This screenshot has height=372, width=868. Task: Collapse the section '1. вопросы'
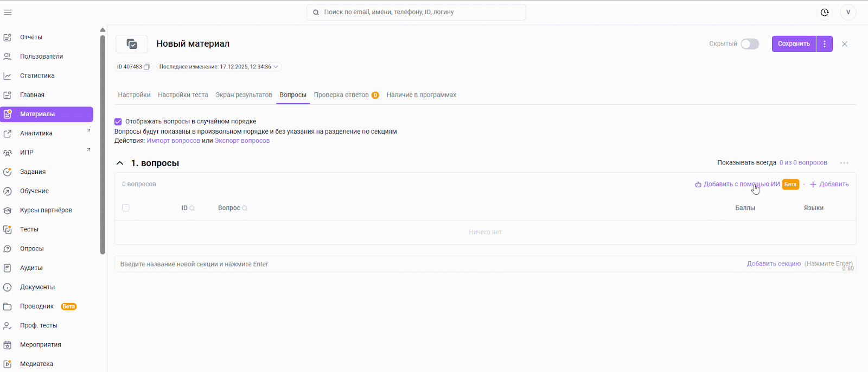pos(120,163)
